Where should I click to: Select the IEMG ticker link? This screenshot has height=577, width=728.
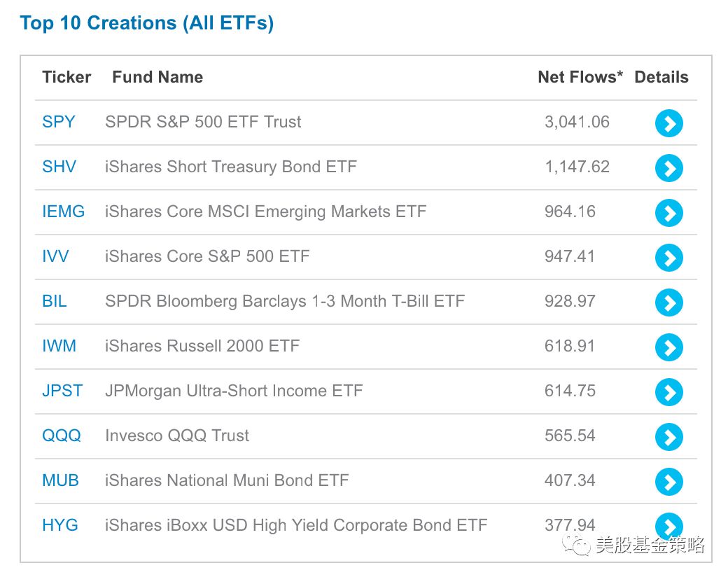[63, 211]
